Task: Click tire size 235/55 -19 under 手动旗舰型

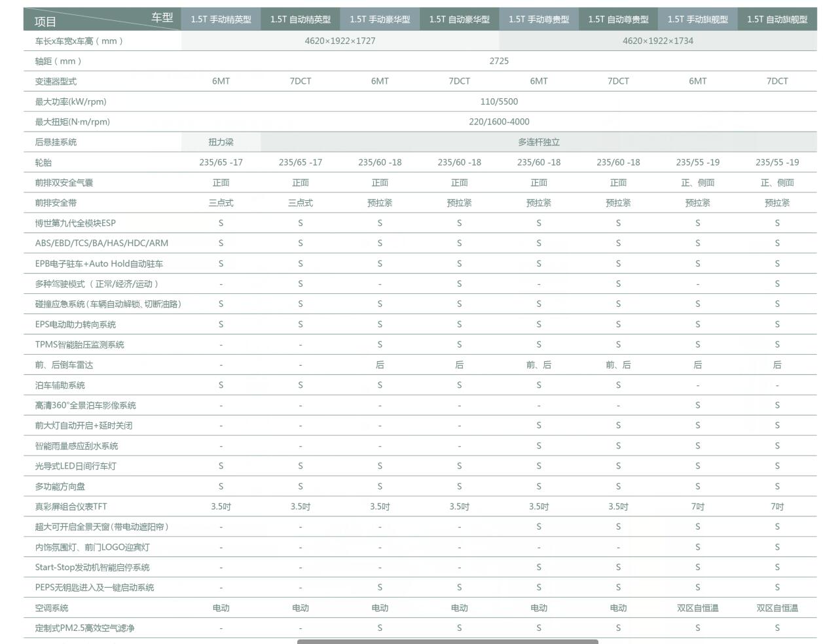Action: [x=698, y=162]
